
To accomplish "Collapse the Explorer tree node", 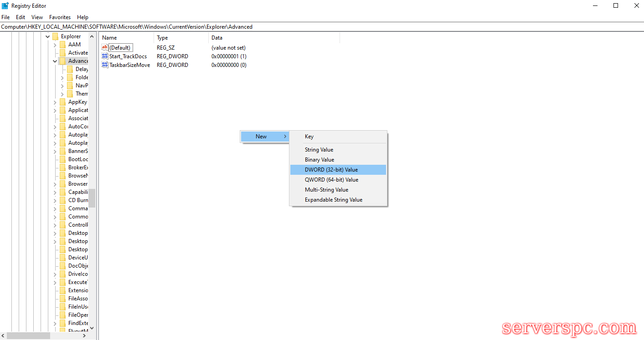I will [x=48, y=36].
